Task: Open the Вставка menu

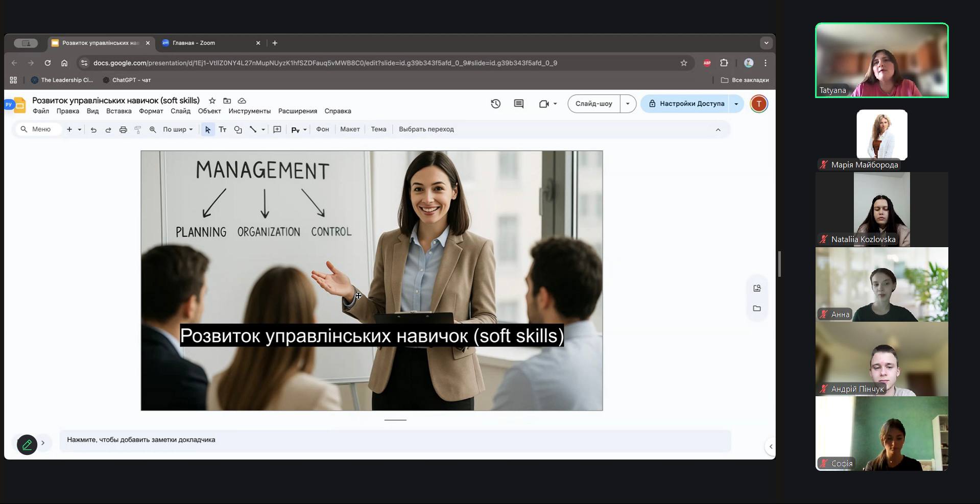Action: click(x=118, y=111)
